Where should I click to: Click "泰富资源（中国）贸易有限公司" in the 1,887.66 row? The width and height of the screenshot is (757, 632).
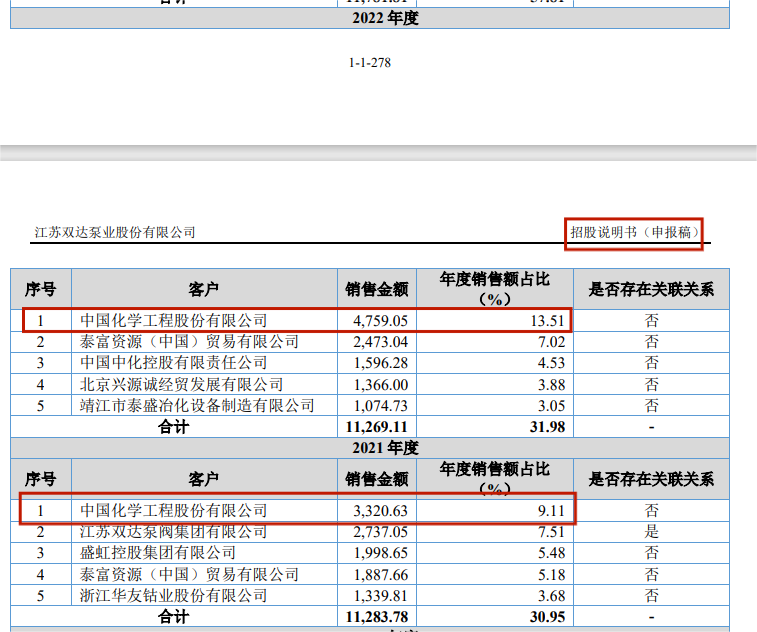click(189, 575)
